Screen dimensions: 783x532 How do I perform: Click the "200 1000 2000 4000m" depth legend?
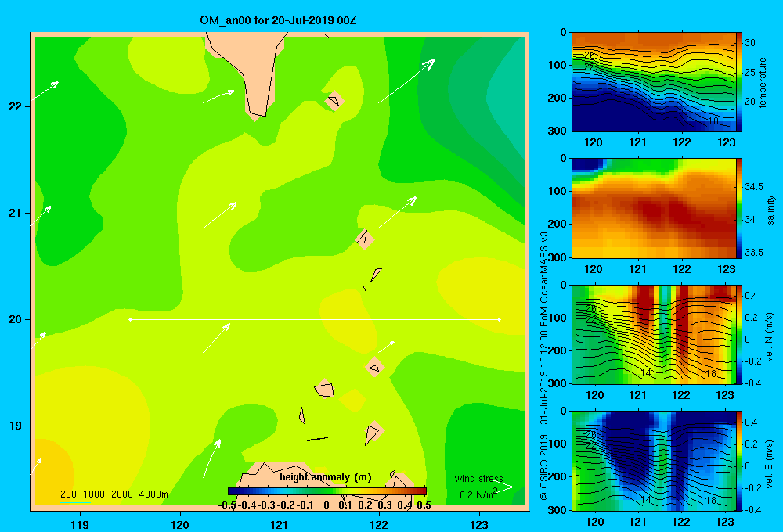point(114,494)
